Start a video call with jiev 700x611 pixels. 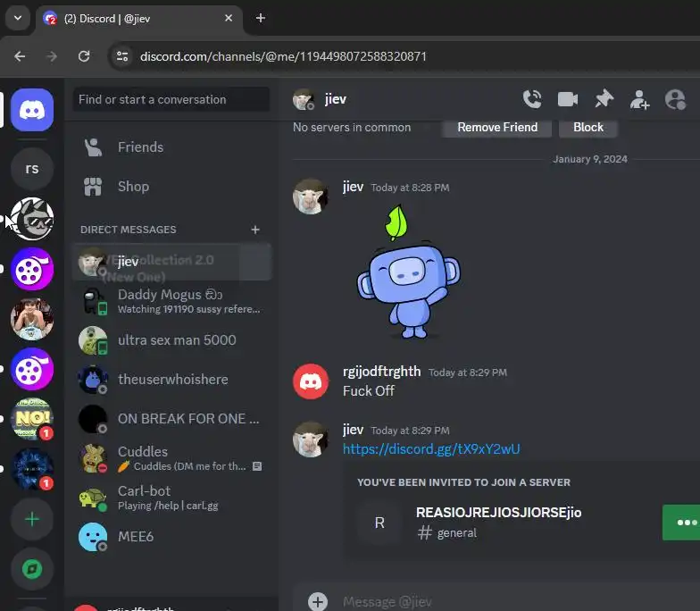click(x=568, y=99)
